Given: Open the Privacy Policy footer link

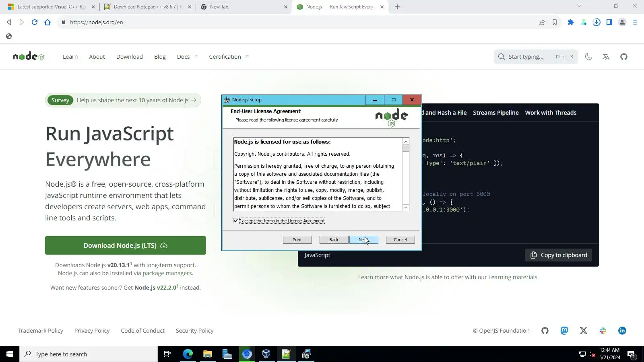Looking at the screenshot, I should coord(92,331).
